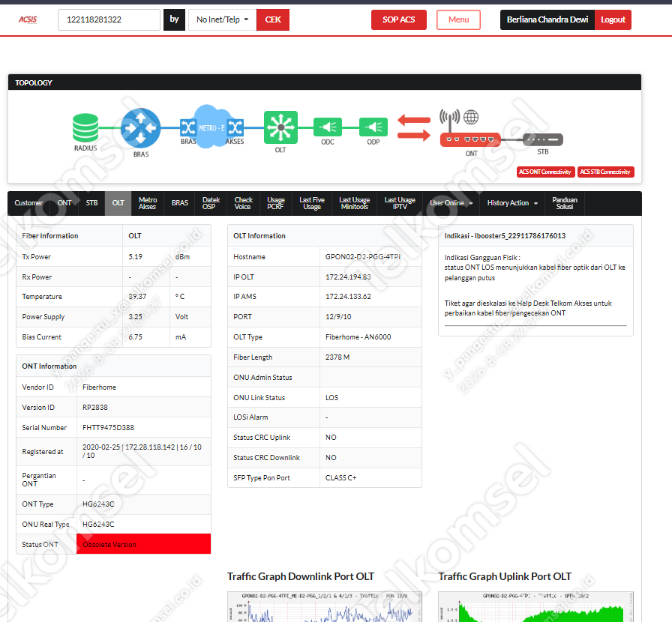
Task: Open the BRAS tab
Action: (x=179, y=203)
